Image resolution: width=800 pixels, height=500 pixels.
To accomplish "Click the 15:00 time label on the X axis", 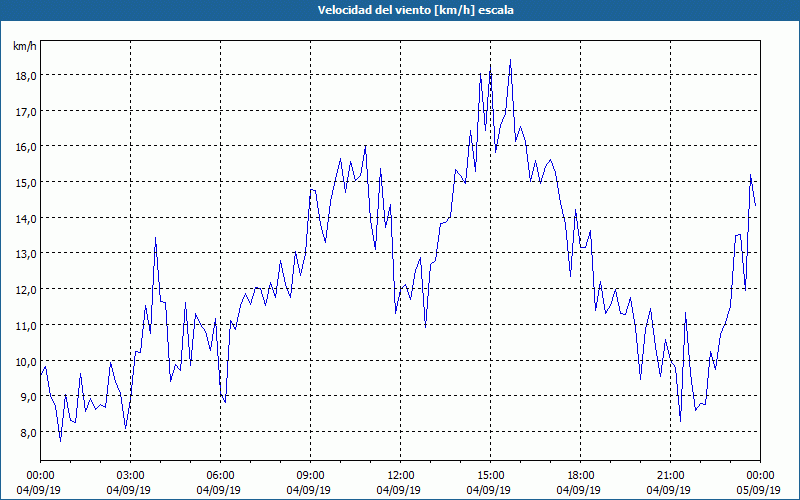I will [490, 476].
